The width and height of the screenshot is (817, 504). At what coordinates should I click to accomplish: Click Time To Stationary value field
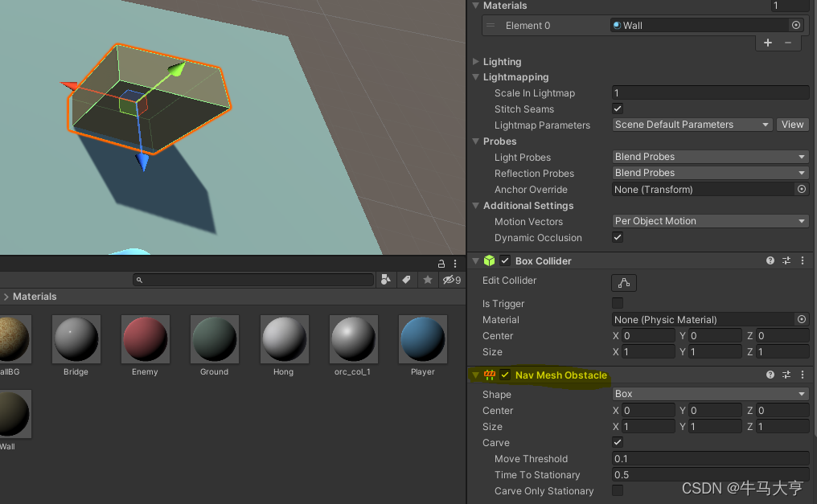pyautogui.click(x=710, y=474)
